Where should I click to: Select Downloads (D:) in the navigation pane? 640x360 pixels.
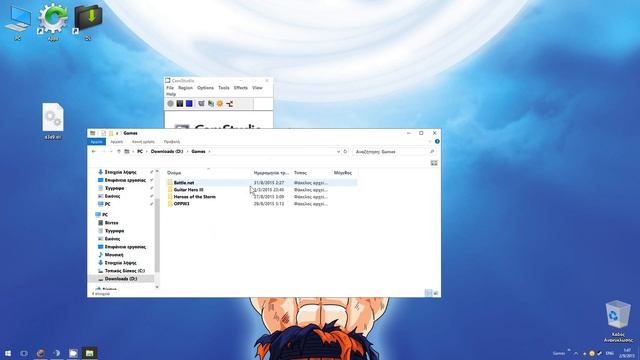(121, 279)
